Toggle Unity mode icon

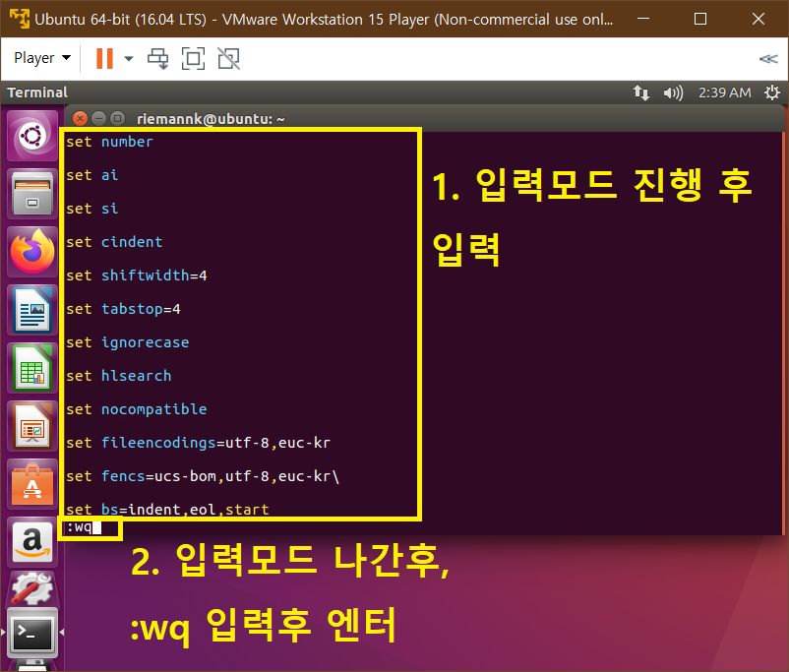[228, 58]
